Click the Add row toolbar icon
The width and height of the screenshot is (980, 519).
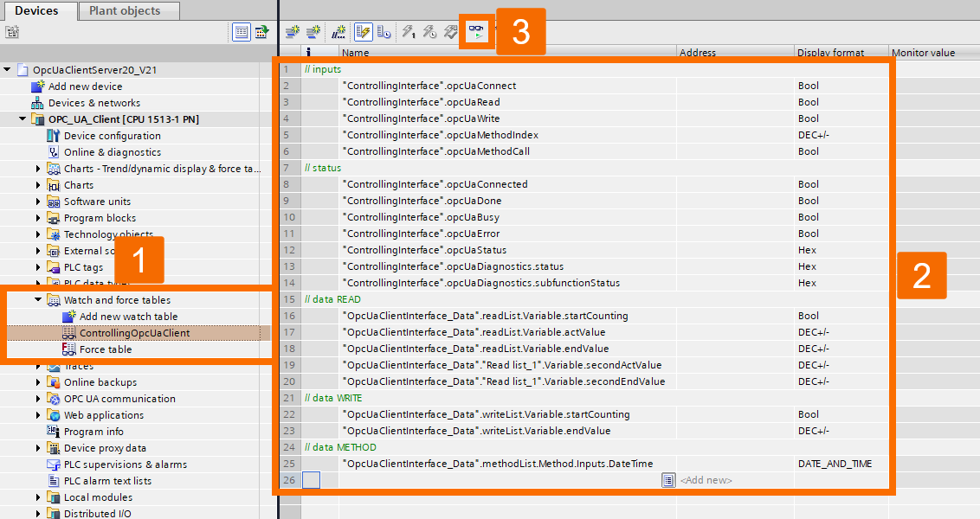[313, 31]
